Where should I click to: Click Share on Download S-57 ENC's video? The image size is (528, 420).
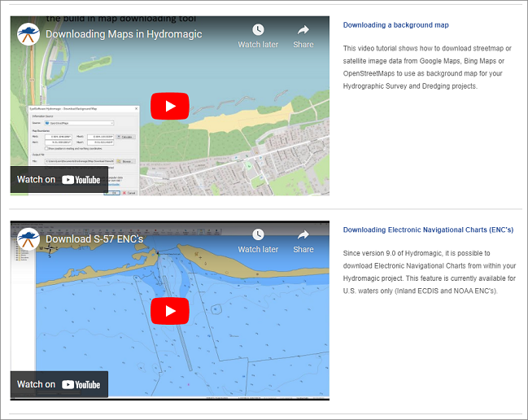coord(303,241)
